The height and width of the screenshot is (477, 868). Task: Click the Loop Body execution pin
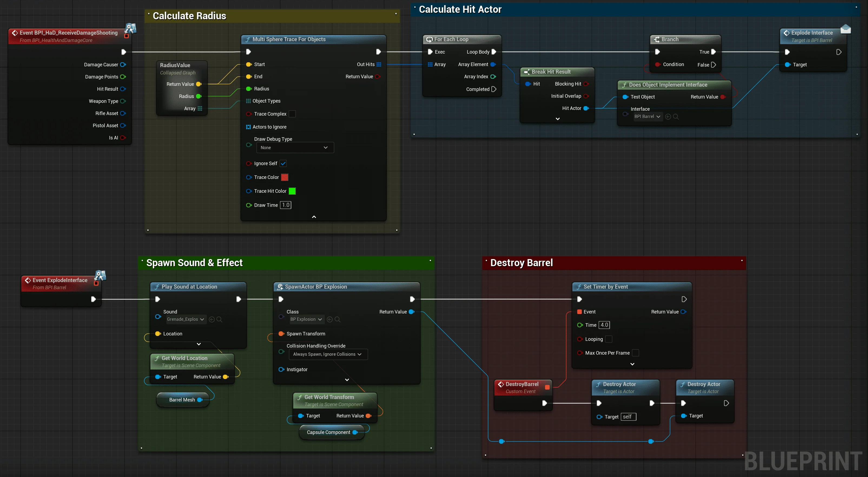(494, 52)
